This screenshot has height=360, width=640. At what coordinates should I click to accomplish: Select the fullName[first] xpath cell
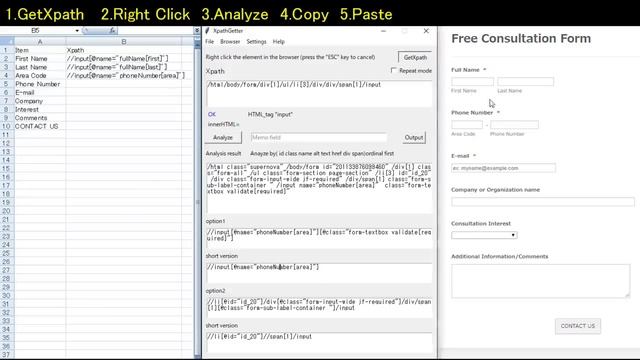click(124, 59)
